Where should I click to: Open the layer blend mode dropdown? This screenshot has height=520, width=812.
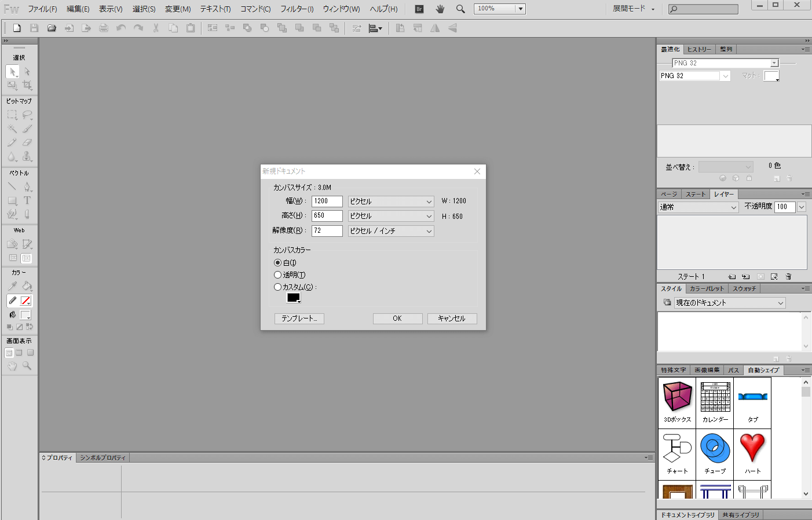point(698,207)
